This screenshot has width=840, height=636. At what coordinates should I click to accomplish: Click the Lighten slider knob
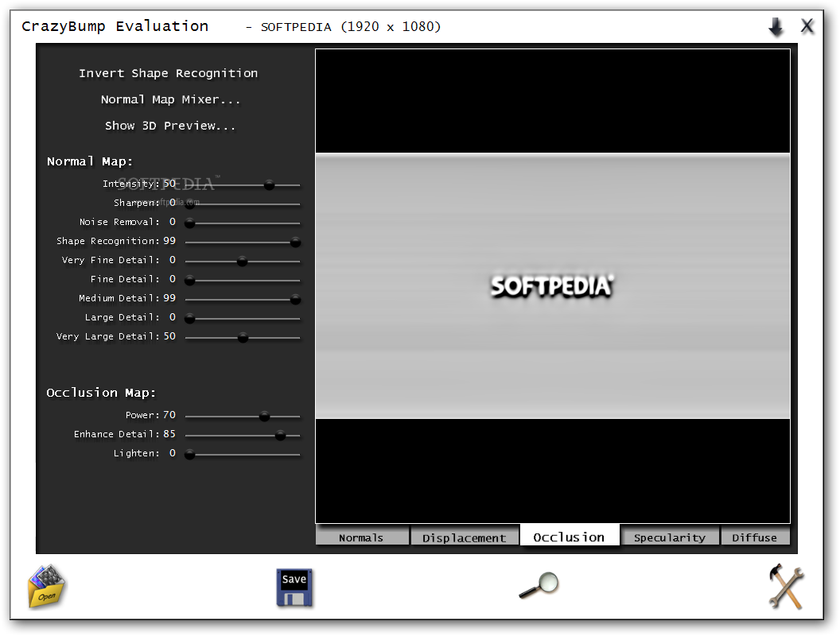tap(189, 455)
